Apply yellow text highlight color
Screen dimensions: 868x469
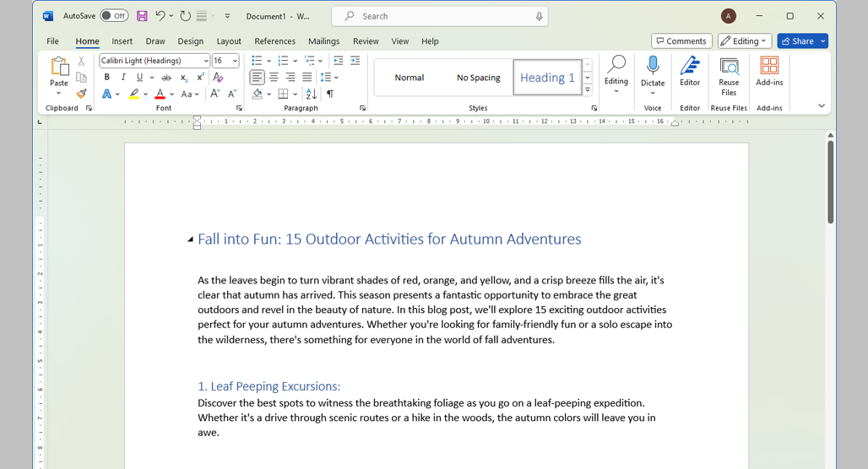[x=134, y=94]
